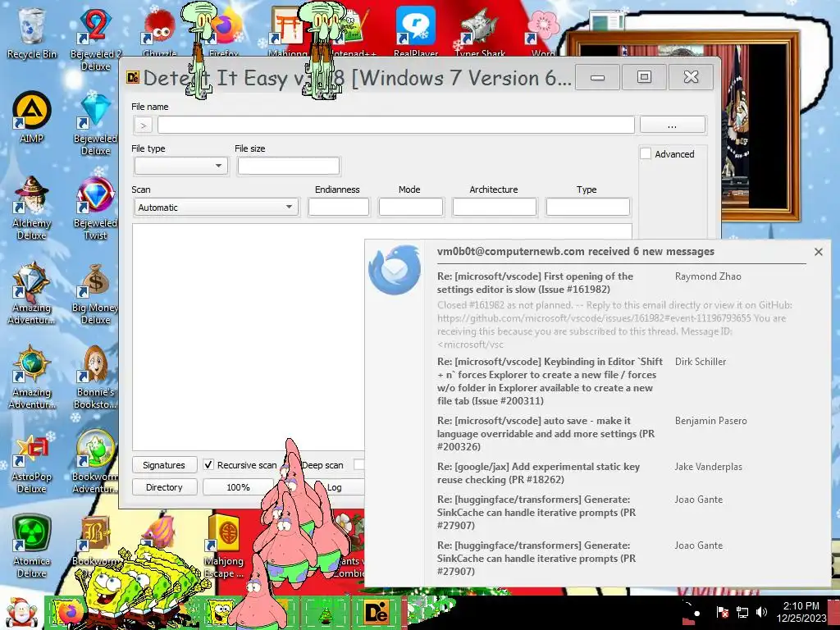Open the Scan mode Automatic dropdown
This screenshot has width=840, height=630.
click(216, 208)
